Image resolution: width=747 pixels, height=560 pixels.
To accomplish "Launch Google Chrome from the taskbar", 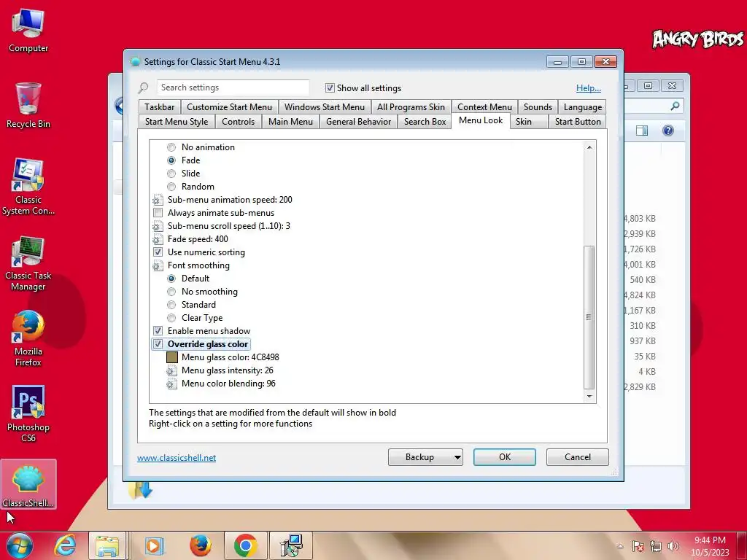I will (x=246, y=545).
